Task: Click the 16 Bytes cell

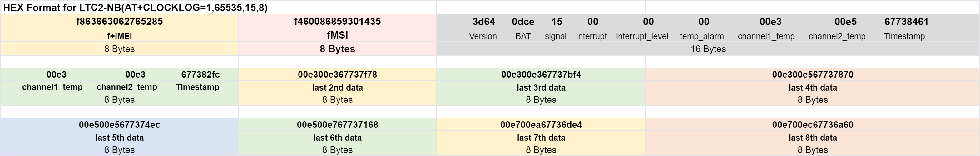Action: [708, 49]
